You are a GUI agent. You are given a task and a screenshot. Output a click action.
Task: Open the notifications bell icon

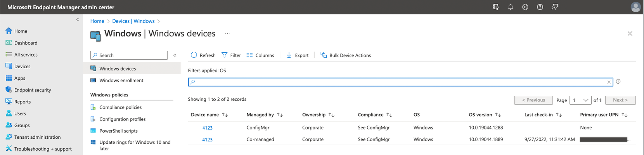pyautogui.click(x=511, y=7)
